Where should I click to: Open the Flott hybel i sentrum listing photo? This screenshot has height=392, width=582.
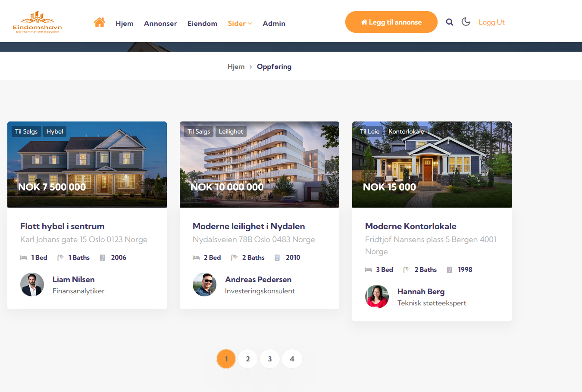87,168
